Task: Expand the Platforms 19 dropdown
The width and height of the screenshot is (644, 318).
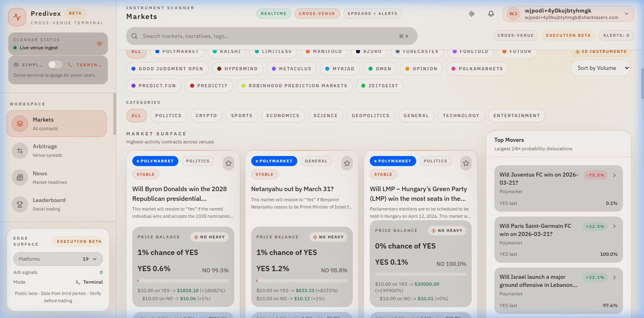Action: 58,259
